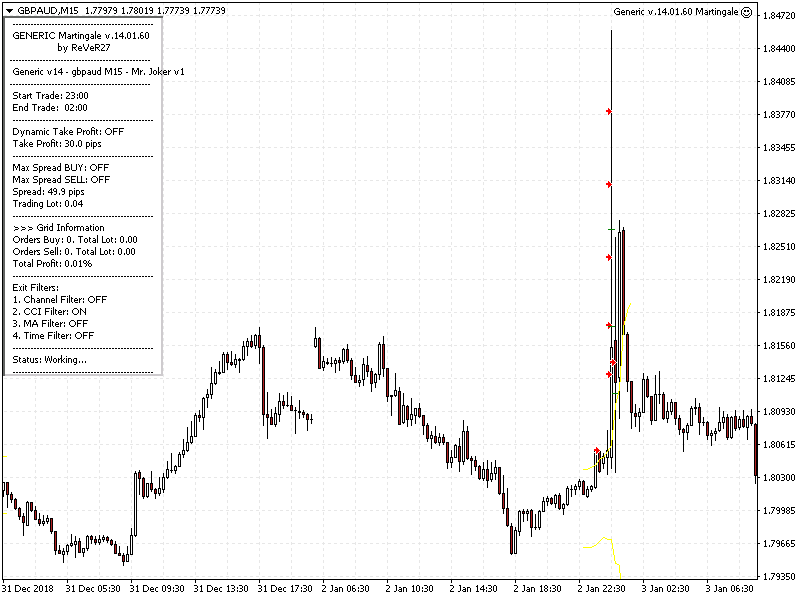The height and width of the screenshot is (600, 800).
Task: Click the '2. CCI Filter: ON' line
Action: tap(49, 312)
